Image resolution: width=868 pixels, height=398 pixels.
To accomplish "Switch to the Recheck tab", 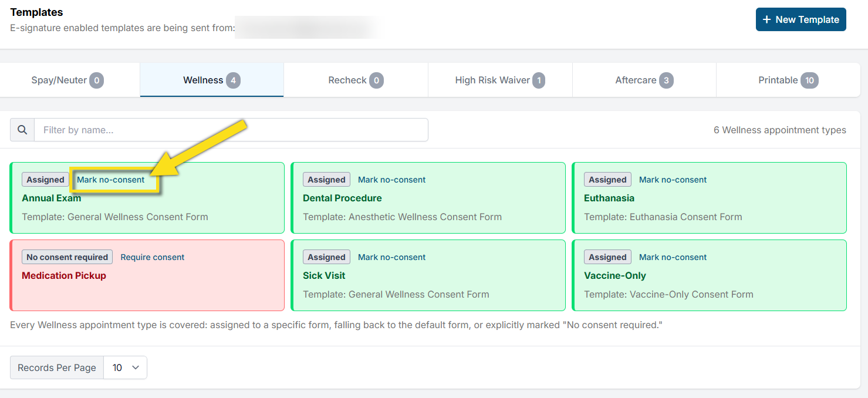I will 356,80.
